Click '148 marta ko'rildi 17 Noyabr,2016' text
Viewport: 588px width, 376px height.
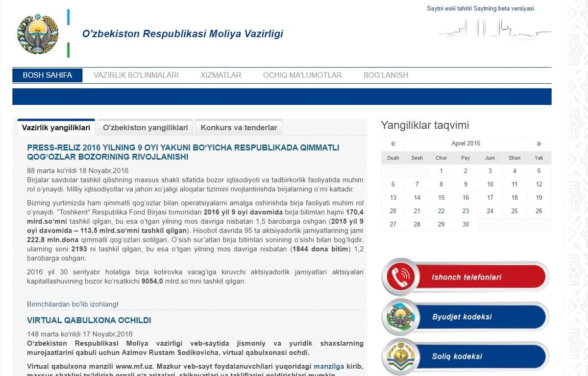(80, 334)
